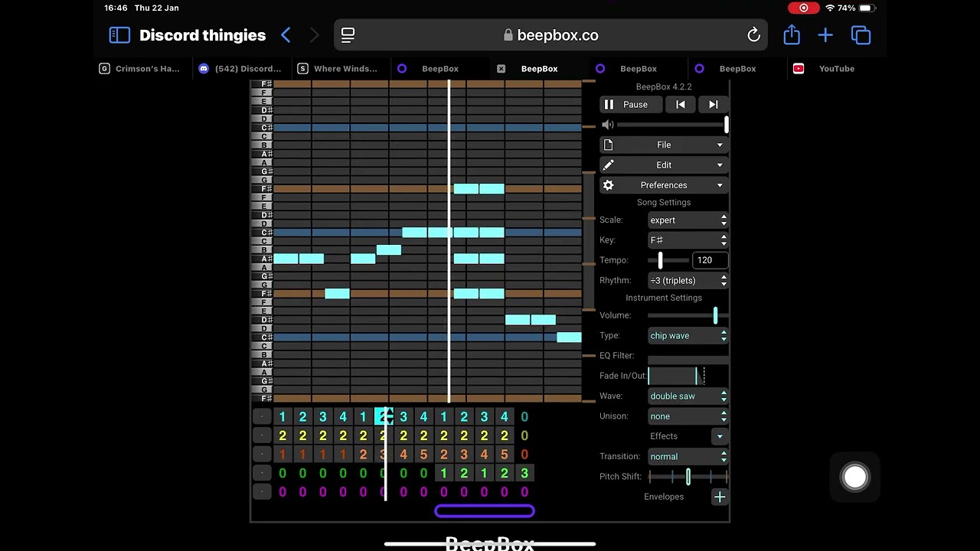Tap the greyed-out forward arrow in Safari
Viewport: 980px width, 551px height.
(314, 35)
